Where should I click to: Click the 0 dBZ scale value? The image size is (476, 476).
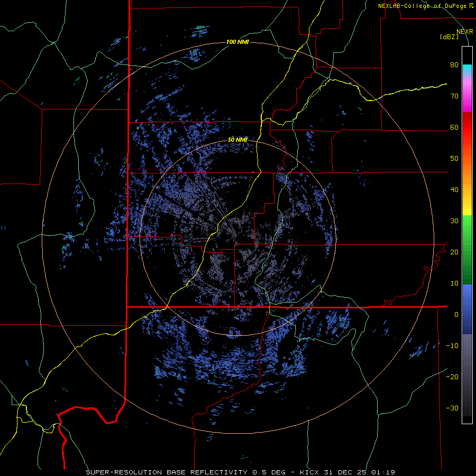point(456,315)
